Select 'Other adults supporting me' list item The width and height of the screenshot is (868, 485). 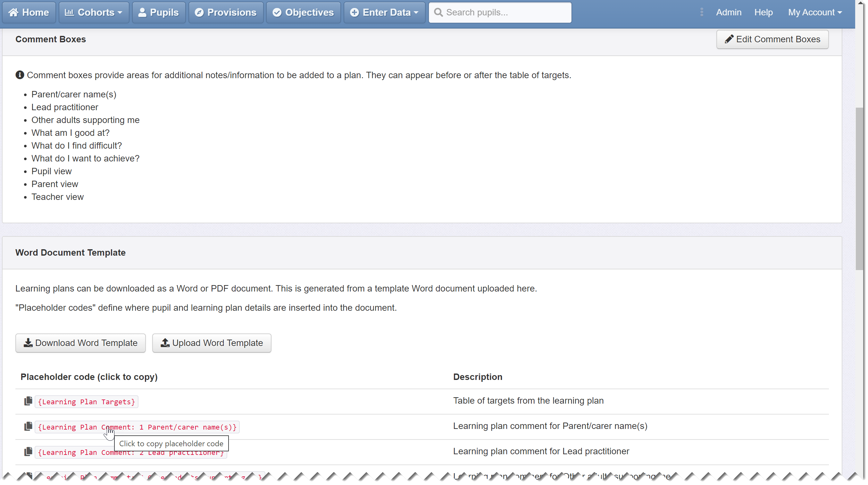coord(85,120)
